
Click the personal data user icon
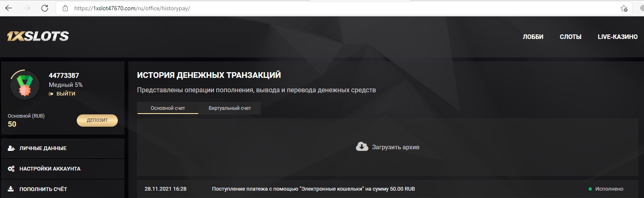(x=11, y=148)
